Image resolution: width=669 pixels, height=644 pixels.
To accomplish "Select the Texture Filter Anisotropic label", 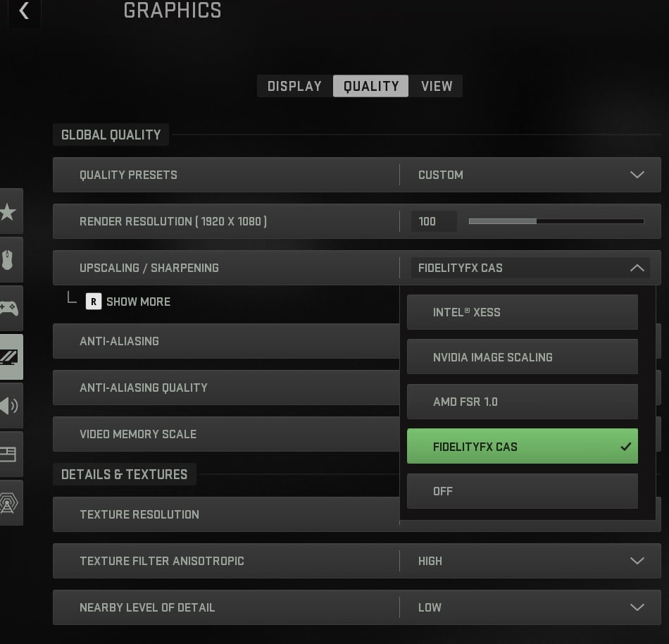I will (162, 561).
